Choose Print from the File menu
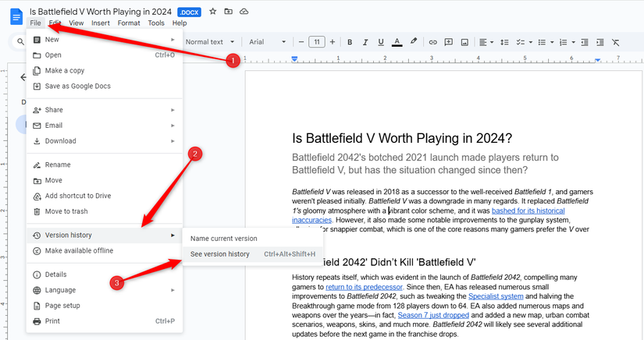Viewport: 644px width, 340px height. (x=105, y=321)
